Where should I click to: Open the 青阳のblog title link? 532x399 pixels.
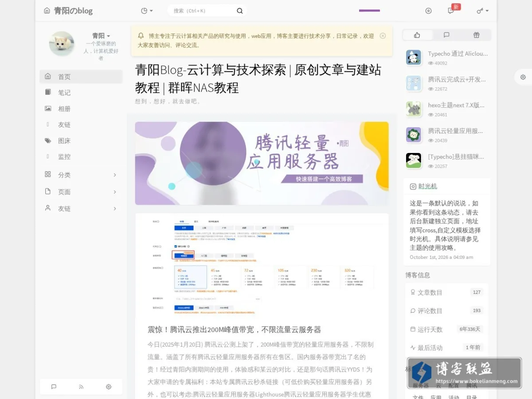point(73,11)
